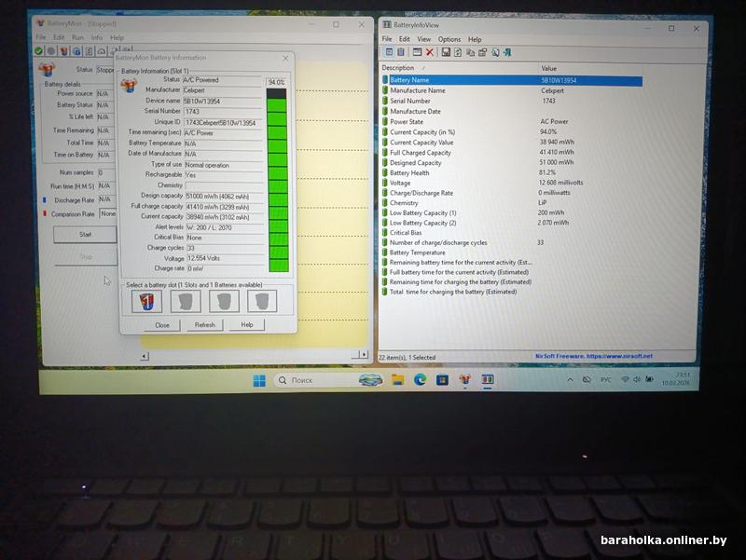Select the Voltage row in BatteryInfoView

pos(512,183)
